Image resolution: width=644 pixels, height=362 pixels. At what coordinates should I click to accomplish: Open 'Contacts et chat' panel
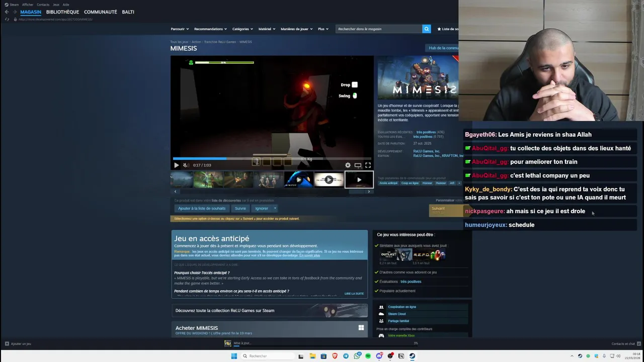coord(625,344)
